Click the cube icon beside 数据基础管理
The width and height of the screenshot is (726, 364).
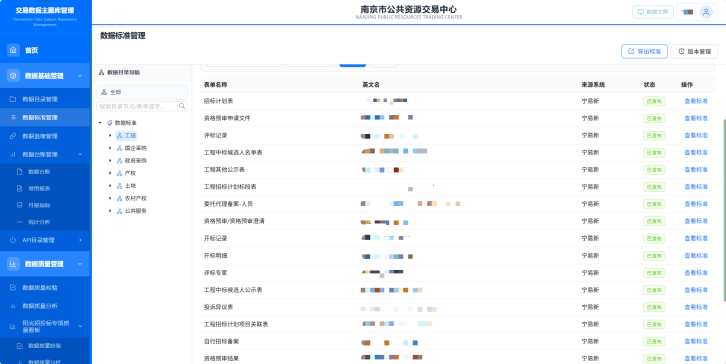(13, 75)
